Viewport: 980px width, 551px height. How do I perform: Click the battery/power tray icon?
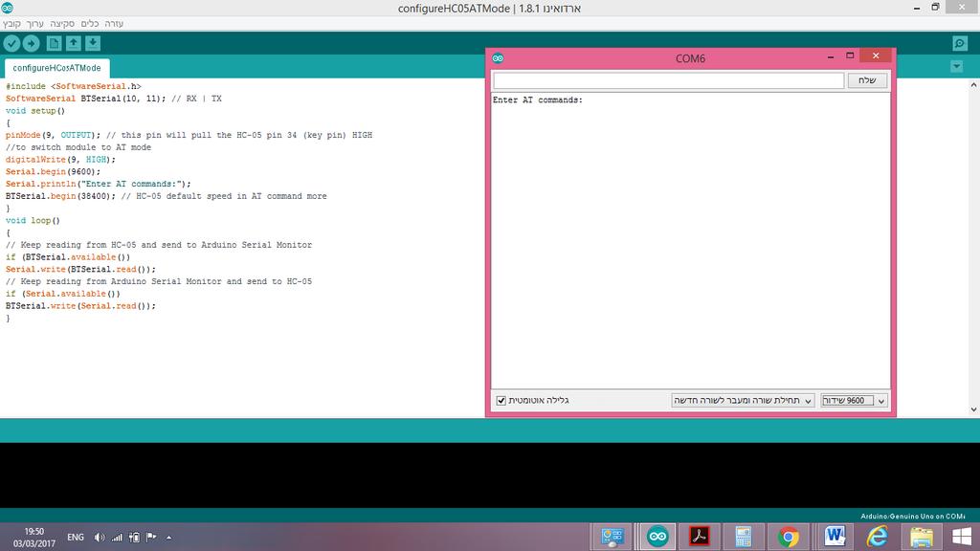(134, 538)
